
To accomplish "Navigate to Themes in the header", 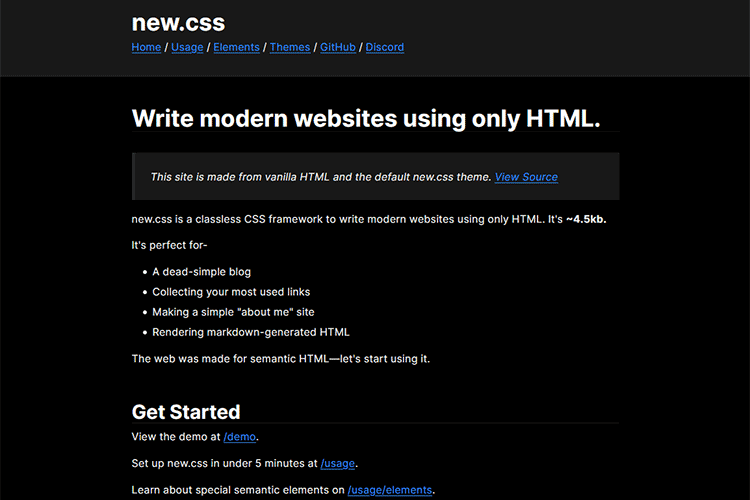I will 290,47.
